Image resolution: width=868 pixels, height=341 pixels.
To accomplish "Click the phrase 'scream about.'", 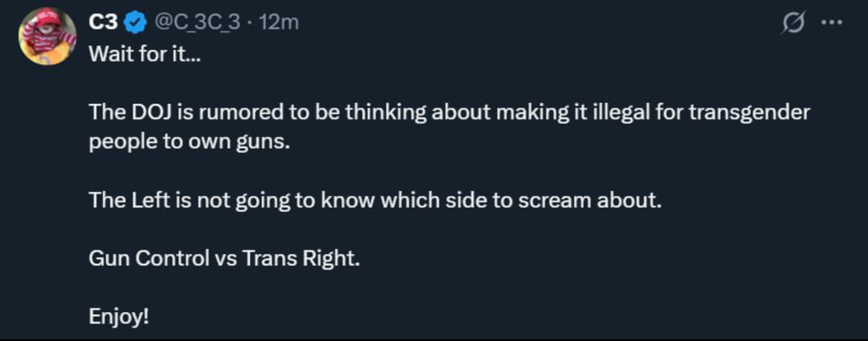I will tap(590, 200).
